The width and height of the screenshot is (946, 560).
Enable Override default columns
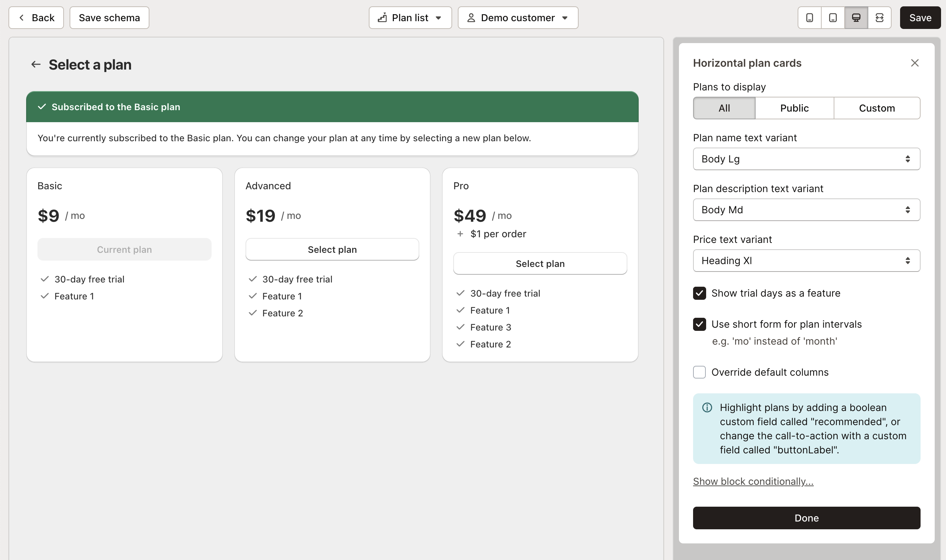pos(699,372)
